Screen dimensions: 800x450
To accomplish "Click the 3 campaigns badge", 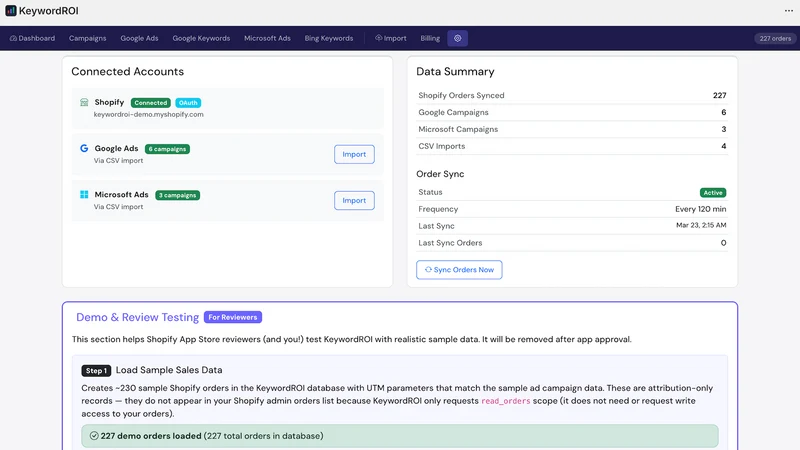I will point(178,195).
